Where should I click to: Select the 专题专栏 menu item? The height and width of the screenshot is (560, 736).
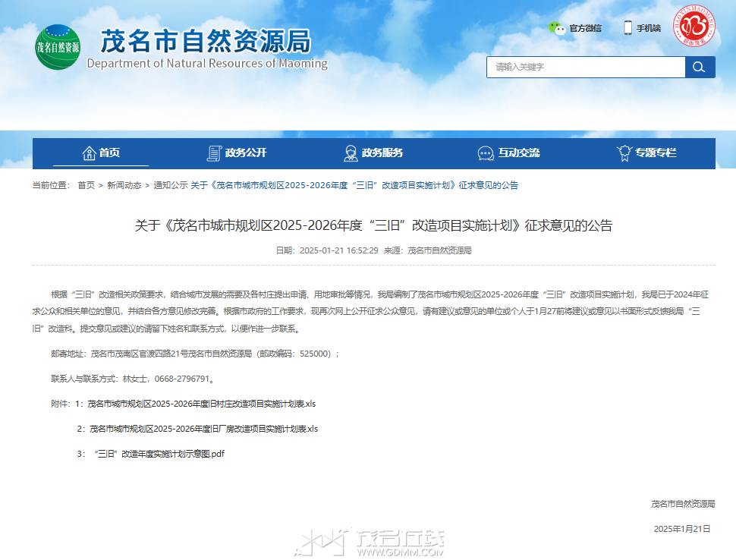[x=656, y=153]
